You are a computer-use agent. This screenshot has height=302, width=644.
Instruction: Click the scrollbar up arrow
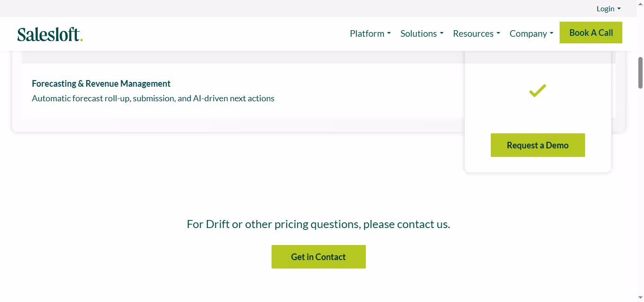tap(640, 4)
